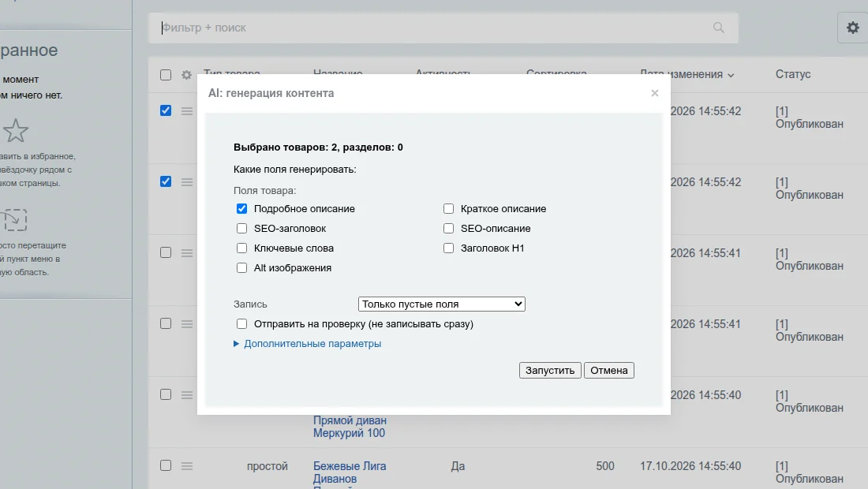Image resolution: width=868 pixels, height=489 pixels.
Task: Toggle the select-all checkbox in table header
Action: [x=166, y=75]
